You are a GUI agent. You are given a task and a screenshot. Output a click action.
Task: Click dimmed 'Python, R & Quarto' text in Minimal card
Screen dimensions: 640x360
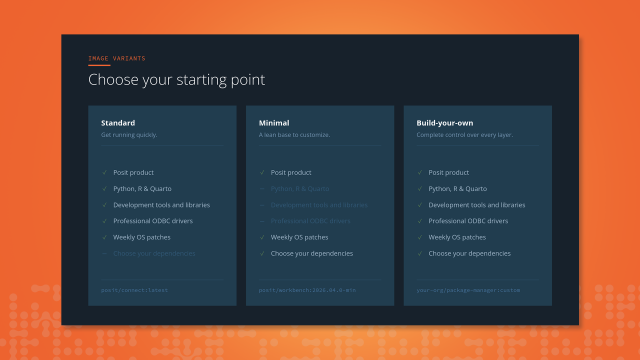[300, 189]
